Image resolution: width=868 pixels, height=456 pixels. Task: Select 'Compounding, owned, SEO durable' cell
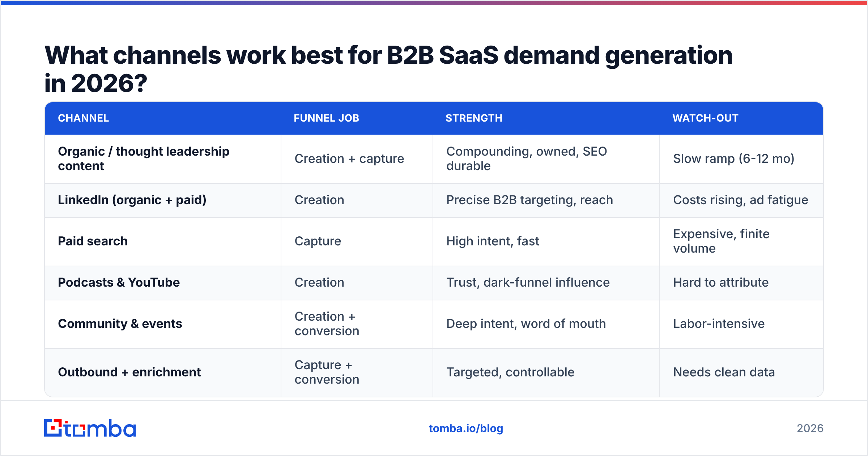coord(546,159)
